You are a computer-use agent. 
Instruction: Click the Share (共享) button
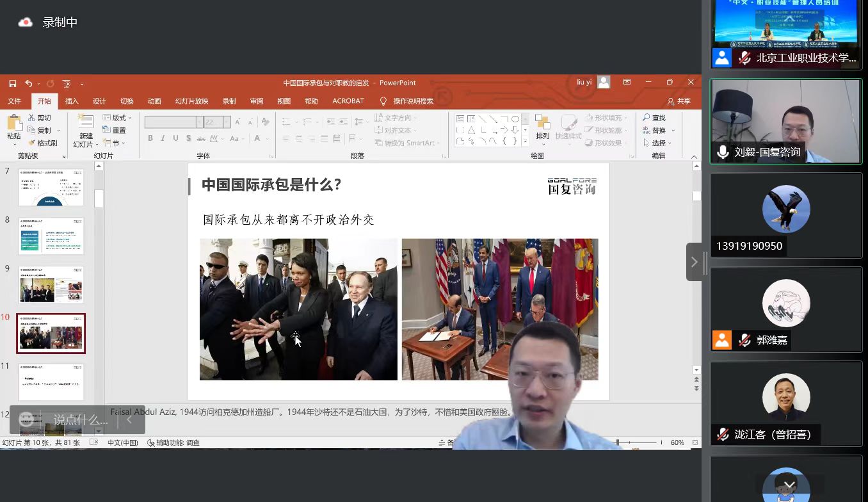[679, 101]
